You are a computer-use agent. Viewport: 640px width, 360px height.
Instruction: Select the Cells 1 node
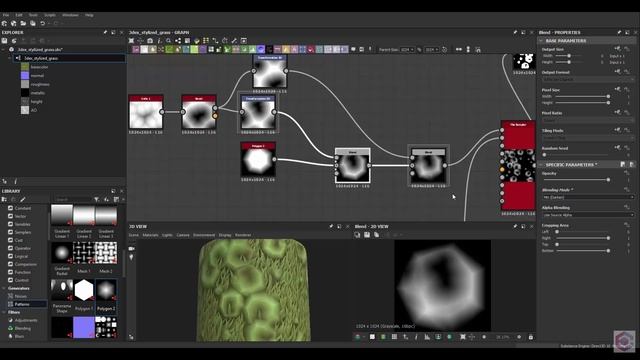[146, 112]
